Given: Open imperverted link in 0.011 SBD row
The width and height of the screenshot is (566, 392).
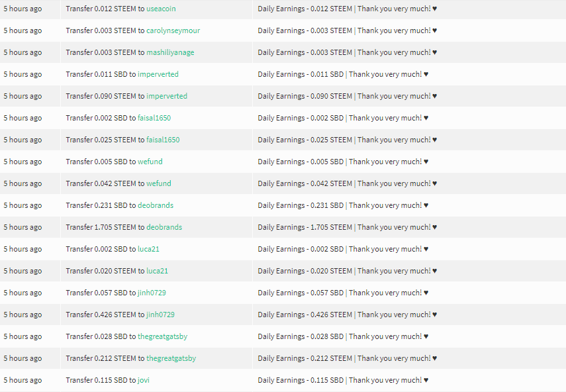Looking at the screenshot, I should click(x=158, y=74).
